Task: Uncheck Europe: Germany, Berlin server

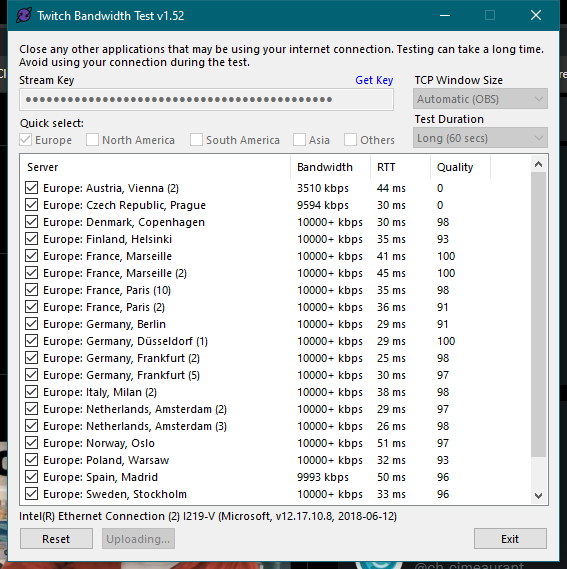Action: [32, 324]
